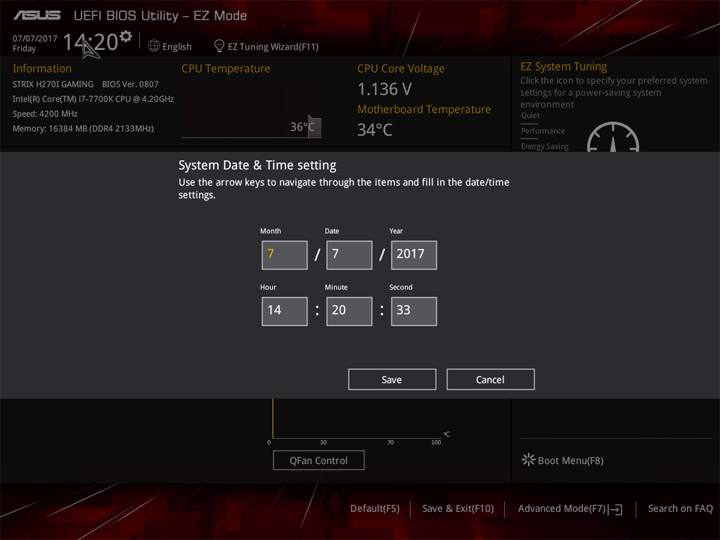Click the ASUS logo
This screenshot has height=540, width=720.
click(37, 15)
